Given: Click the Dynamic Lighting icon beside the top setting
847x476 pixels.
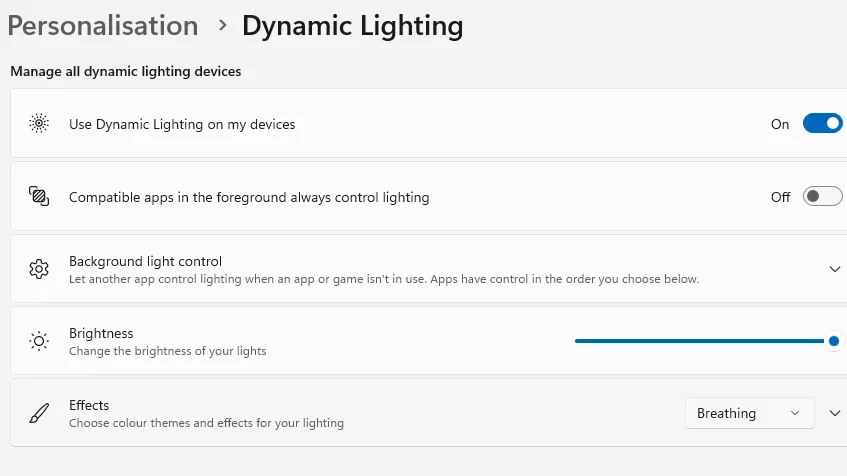Looking at the screenshot, I should tap(39, 124).
